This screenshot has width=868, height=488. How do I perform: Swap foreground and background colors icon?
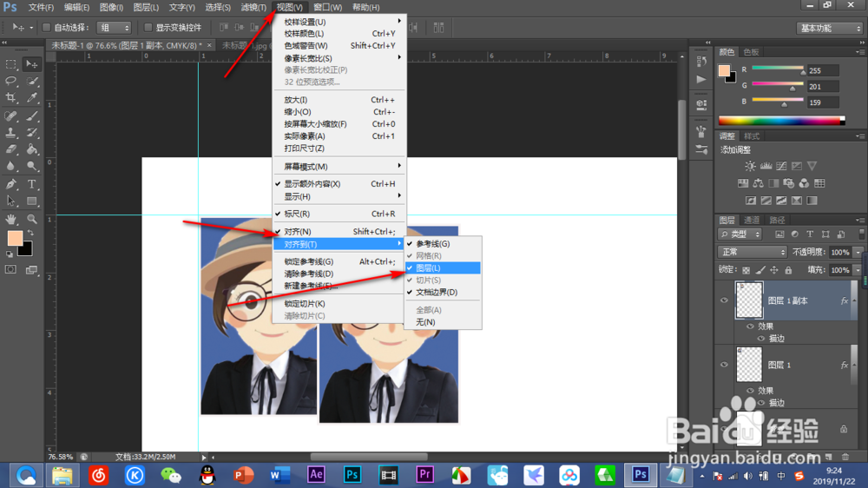coord(30,233)
